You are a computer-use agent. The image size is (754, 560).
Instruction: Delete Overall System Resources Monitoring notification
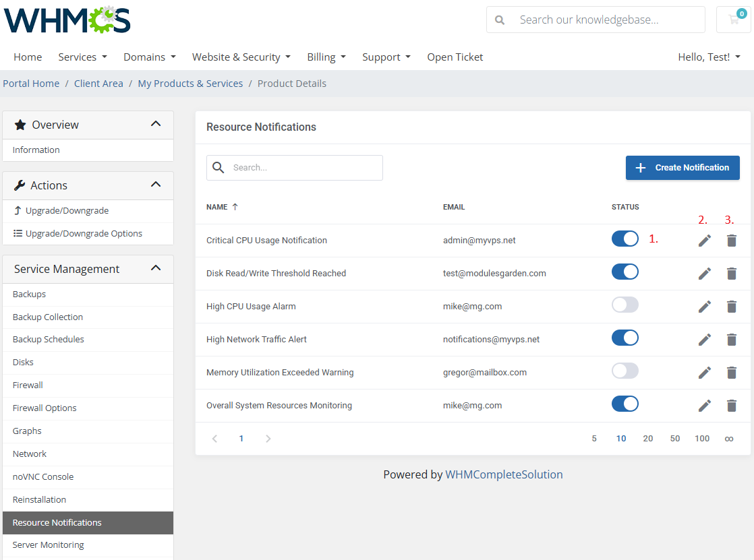[731, 406]
